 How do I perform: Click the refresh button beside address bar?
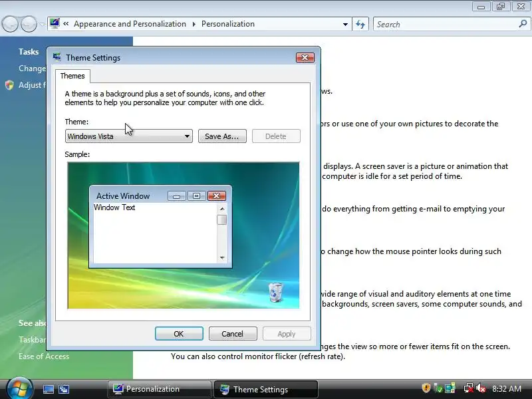coord(360,25)
